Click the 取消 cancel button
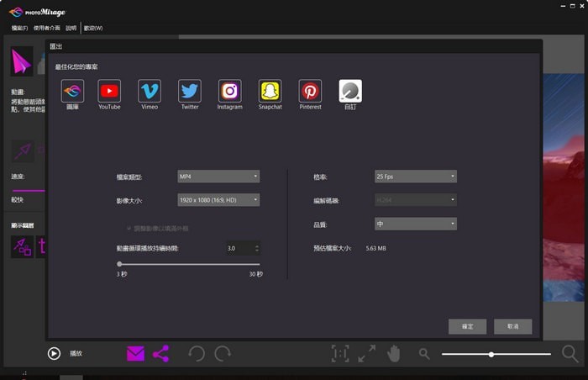The image size is (588, 380). coord(512,326)
